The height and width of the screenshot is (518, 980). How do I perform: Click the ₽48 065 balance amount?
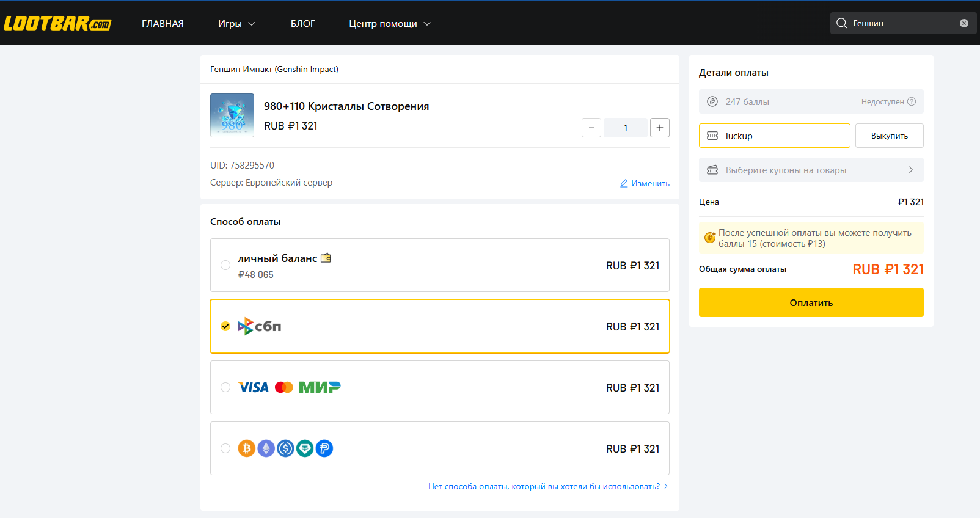click(256, 275)
